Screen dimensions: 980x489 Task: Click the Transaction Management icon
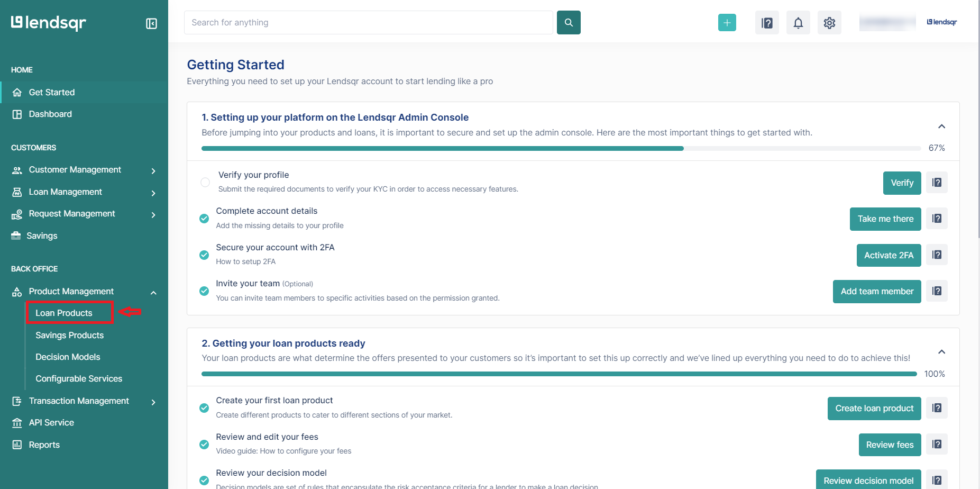tap(17, 401)
